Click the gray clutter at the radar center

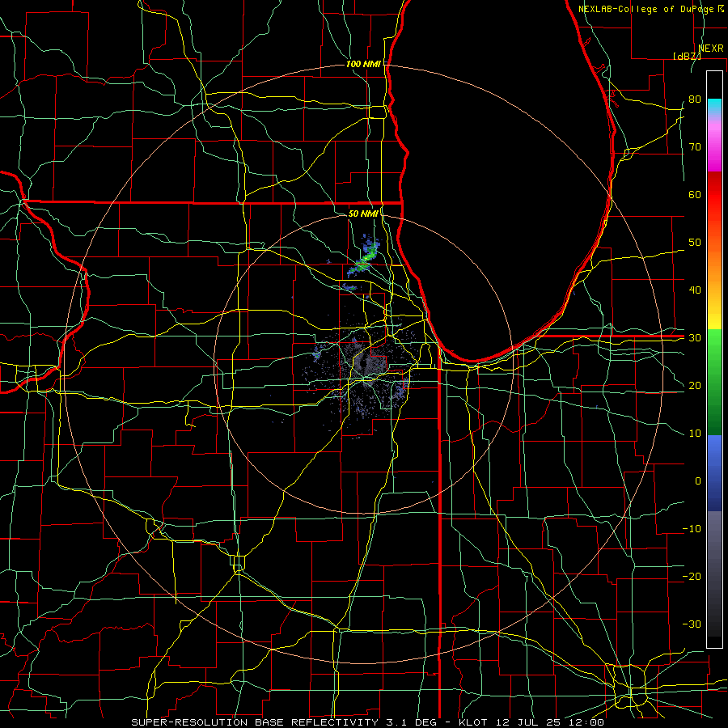(365, 365)
